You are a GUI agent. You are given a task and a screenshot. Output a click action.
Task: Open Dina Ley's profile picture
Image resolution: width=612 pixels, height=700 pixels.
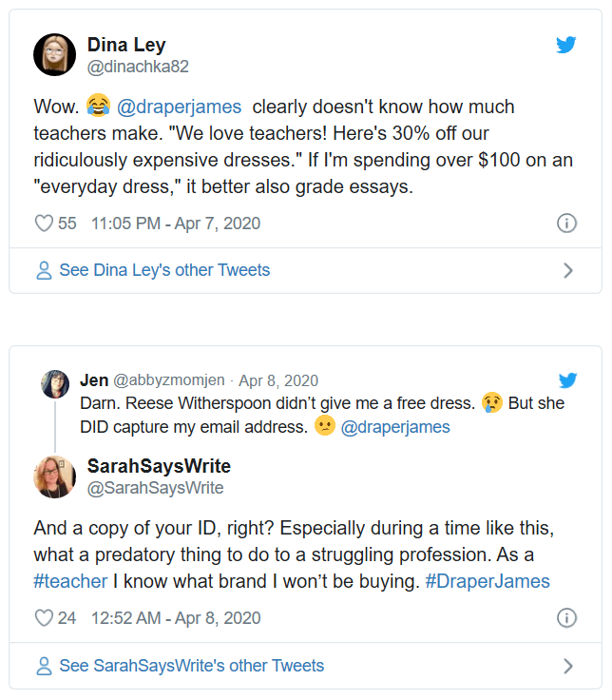(54, 54)
